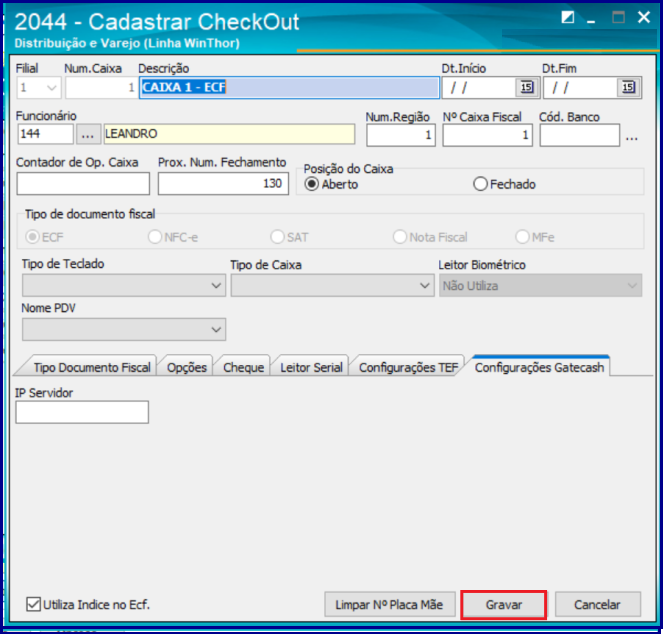
Task: Select the Aberto radio button
Action: point(312,184)
